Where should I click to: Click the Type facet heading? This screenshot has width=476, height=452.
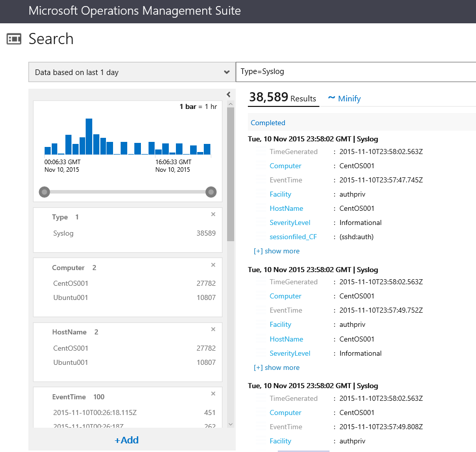(60, 217)
